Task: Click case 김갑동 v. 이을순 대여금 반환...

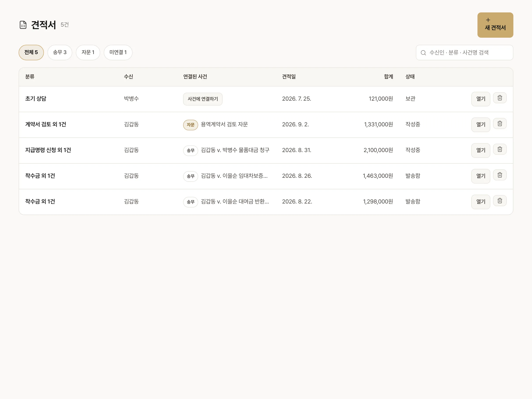Action: point(235,201)
